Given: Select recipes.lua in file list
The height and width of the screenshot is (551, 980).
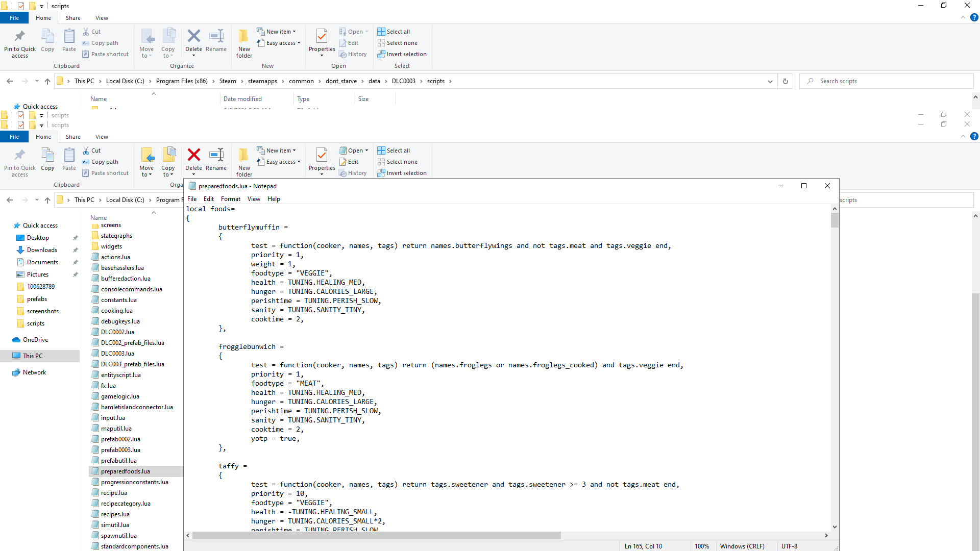Looking at the screenshot, I should pyautogui.click(x=115, y=514).
